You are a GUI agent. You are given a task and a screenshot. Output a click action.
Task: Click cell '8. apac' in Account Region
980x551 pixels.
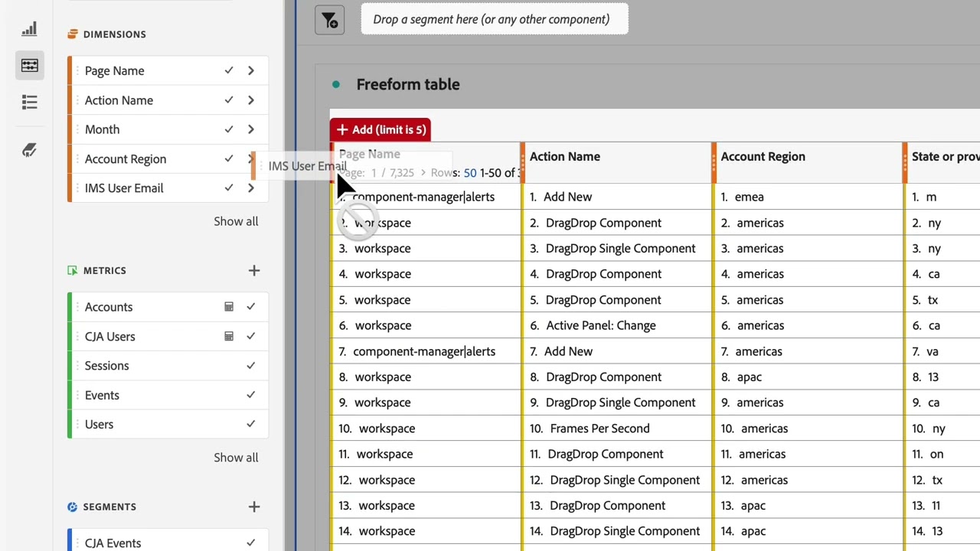coord(808,377)
